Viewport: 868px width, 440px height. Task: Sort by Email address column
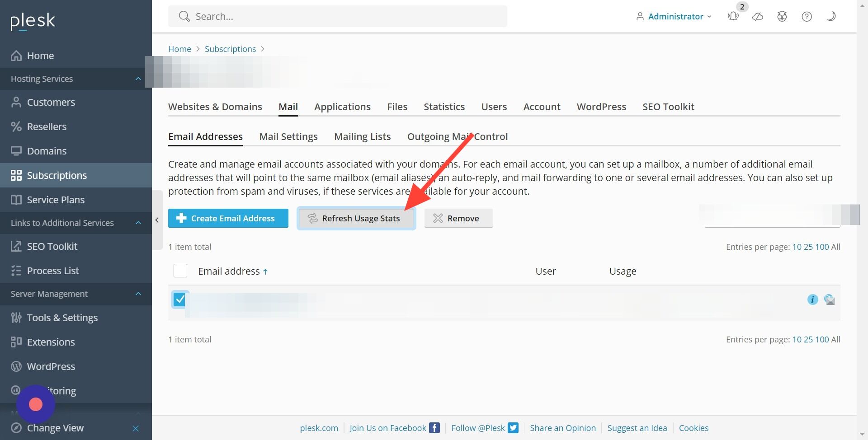tap(233, 271)
